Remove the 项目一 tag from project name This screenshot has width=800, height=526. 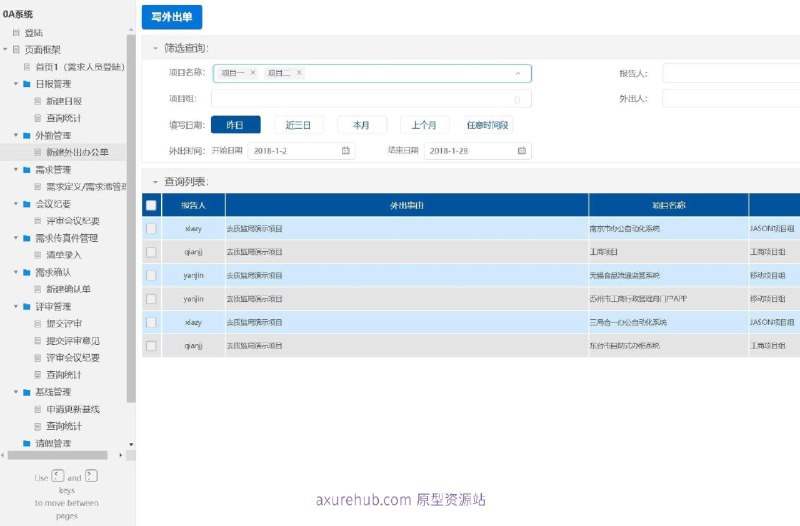point(253,72)
